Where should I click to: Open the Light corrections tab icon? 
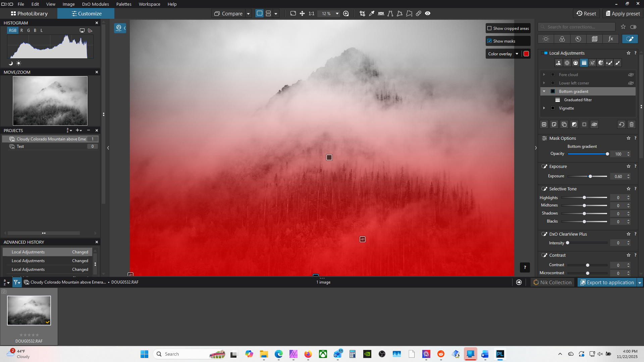point(546,39)
